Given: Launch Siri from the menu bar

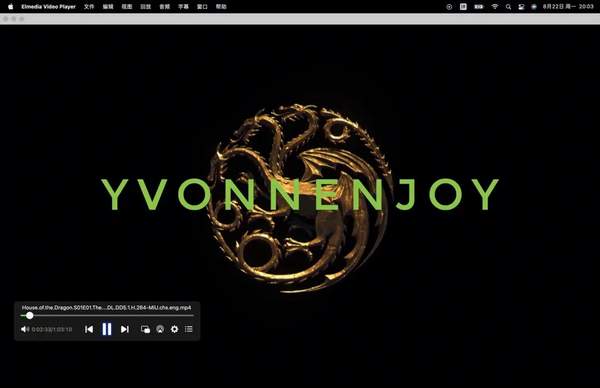Looking at the screenshot, I should tap(534, 7).
